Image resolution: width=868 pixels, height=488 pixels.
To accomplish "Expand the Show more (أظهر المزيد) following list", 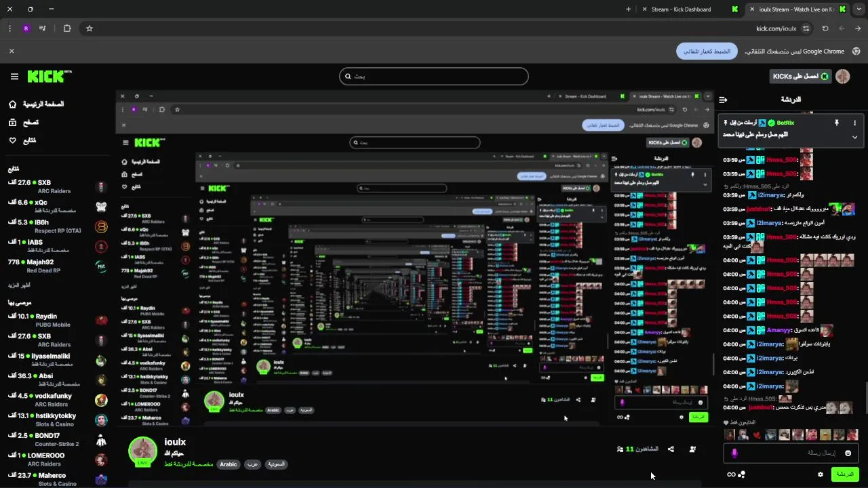I will pyautogui.click(x=19, y=285).
